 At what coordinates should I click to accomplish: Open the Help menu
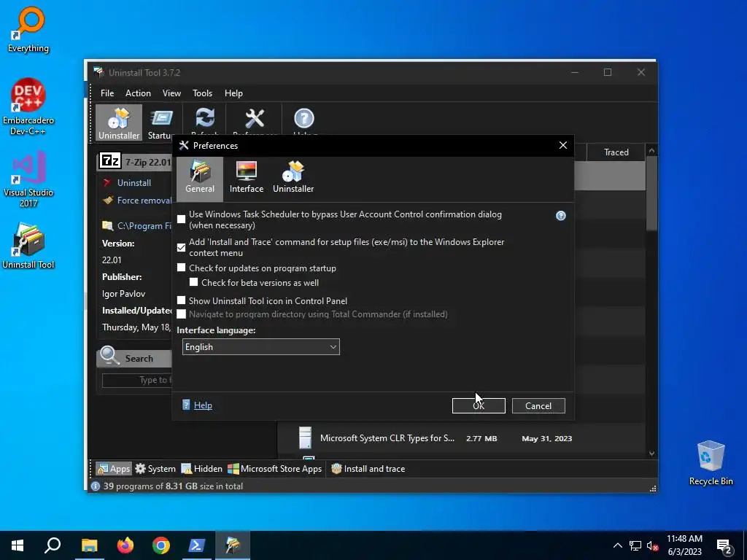pos(233,93)
